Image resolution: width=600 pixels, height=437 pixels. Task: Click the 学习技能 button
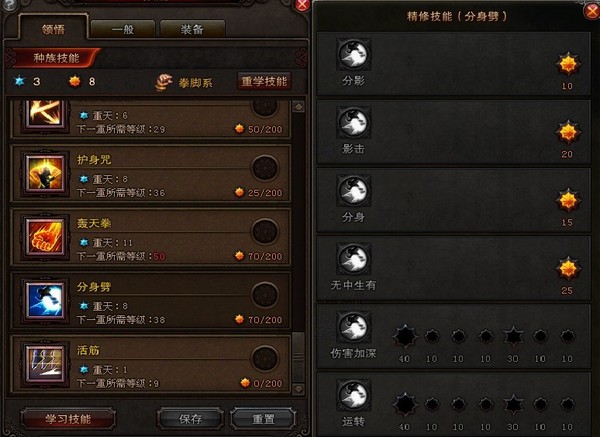tap(68, 419)
